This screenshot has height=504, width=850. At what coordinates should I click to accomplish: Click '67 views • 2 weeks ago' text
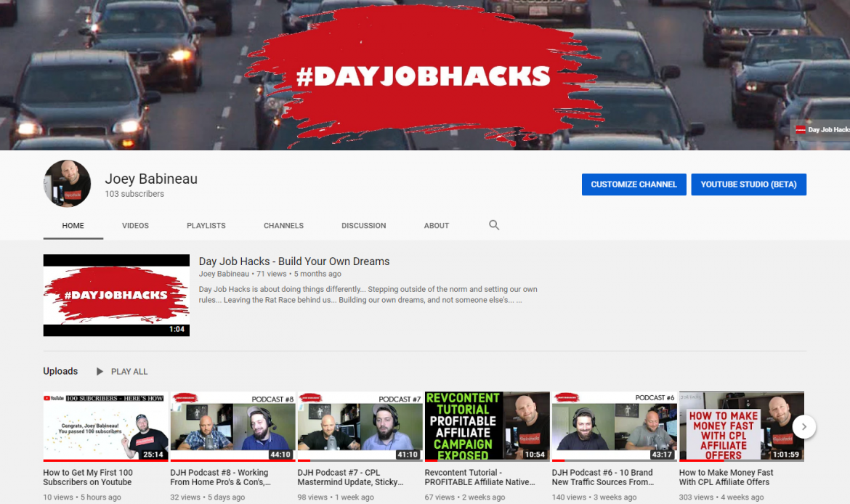coord(464,497)
